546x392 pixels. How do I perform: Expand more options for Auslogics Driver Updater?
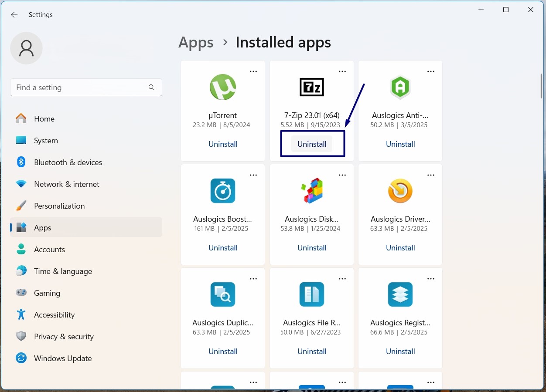(431, 175)
